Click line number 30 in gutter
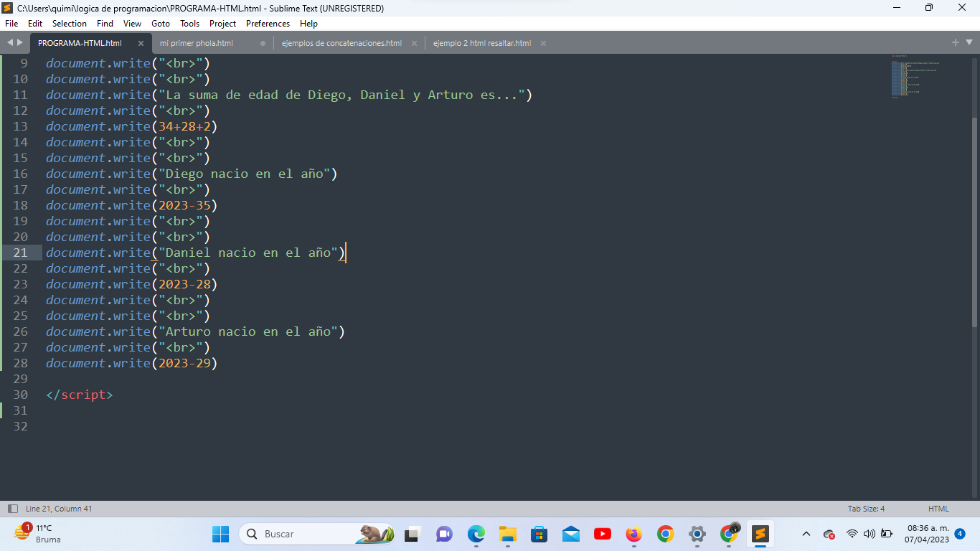Viewport: 980px width, 551px height. [x=20, y=395]
